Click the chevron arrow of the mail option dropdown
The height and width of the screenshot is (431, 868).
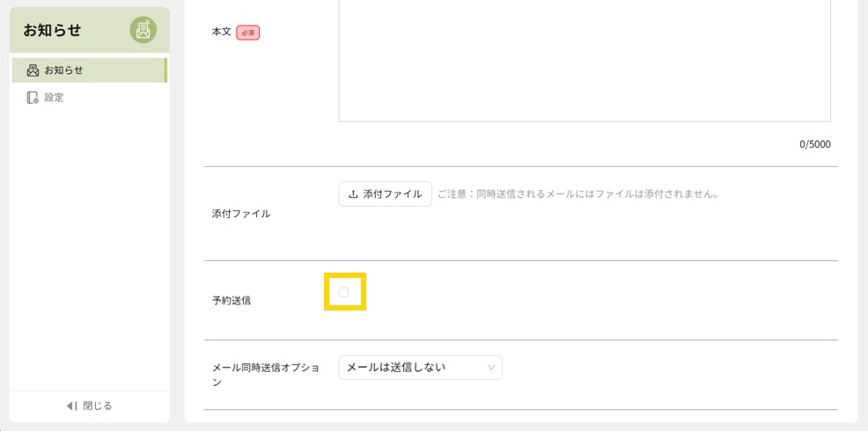tap(490, 367)
